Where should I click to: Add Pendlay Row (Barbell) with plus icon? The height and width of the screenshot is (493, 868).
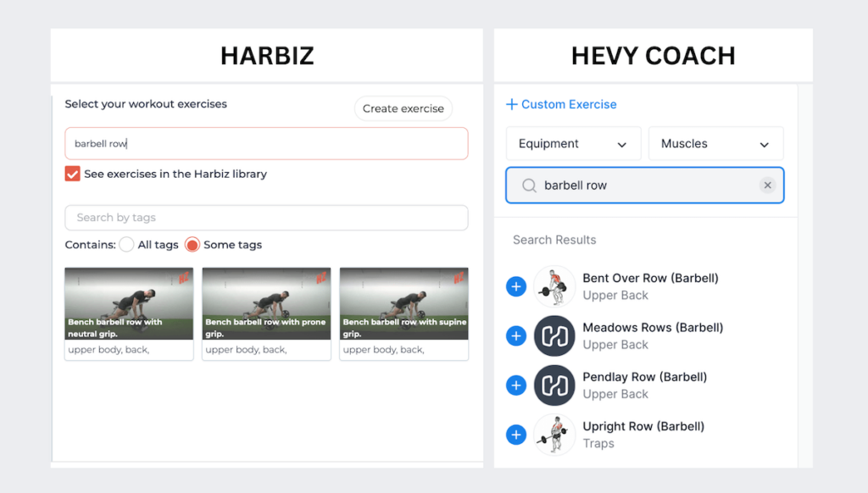click(516, 385)
